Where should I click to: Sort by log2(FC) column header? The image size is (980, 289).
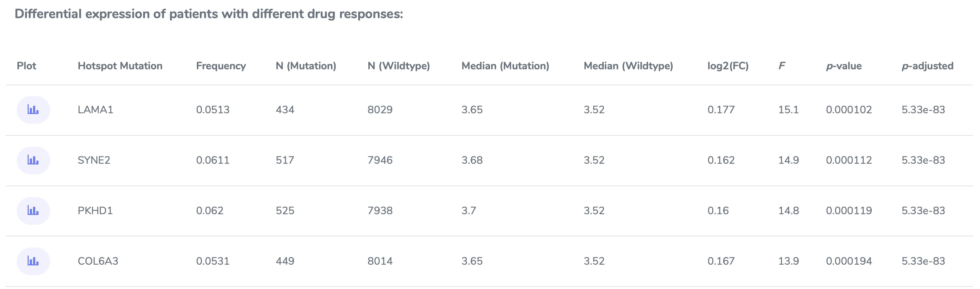tap(728, 66)
